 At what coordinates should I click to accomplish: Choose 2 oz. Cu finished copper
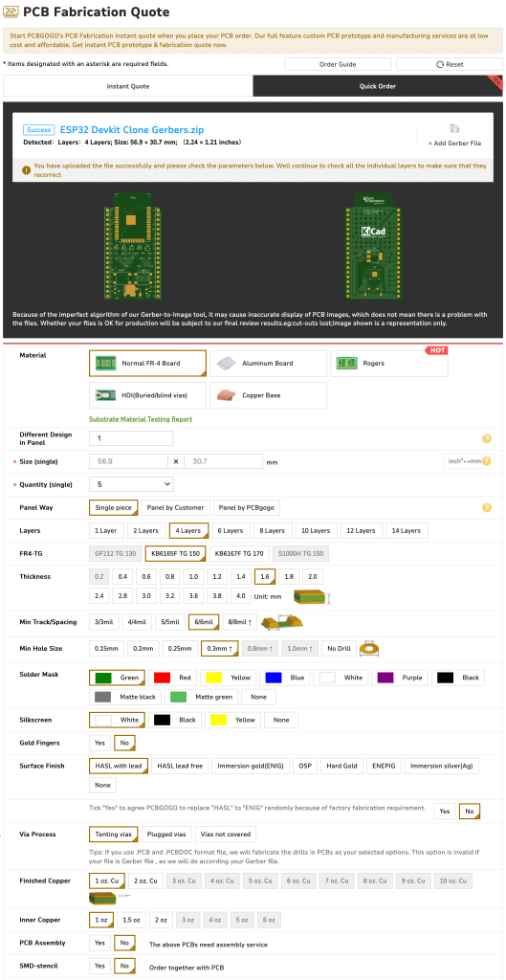pos(145,881)
